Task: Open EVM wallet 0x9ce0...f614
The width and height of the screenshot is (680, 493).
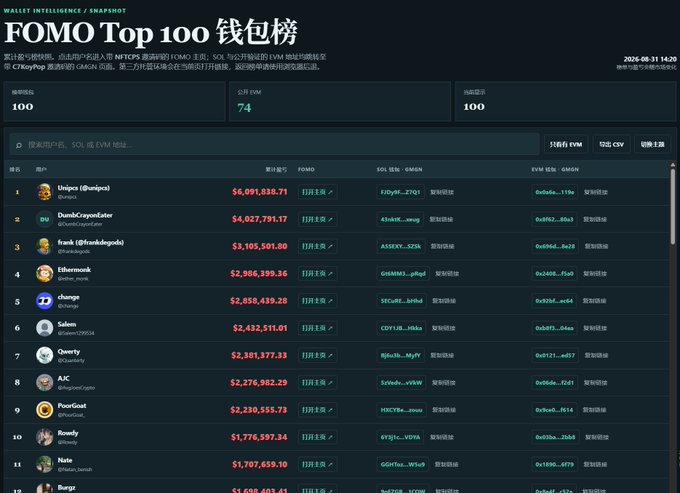Action: (554, 410)
